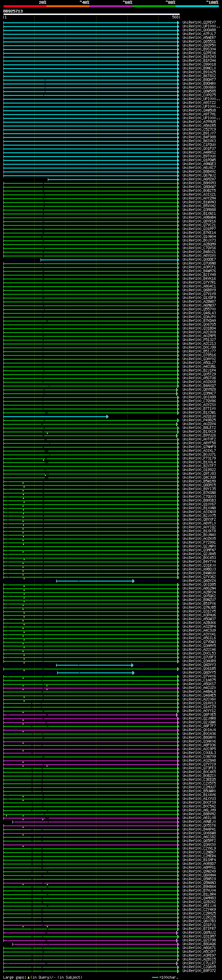Select hit label UniRef100_A5AER7

[199, 38]
